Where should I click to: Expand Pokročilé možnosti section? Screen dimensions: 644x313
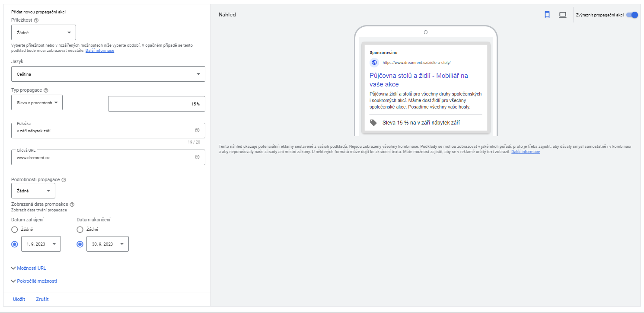tap(34, 281)
